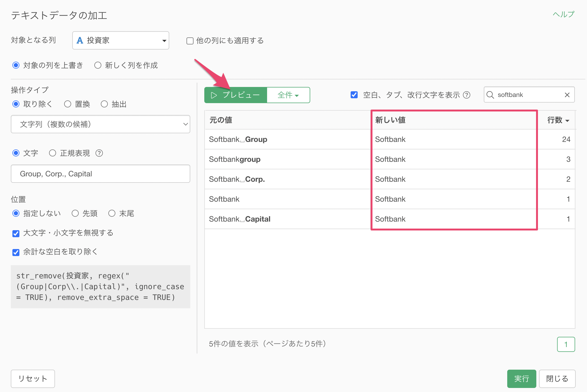Click the リセット button
Image resolution: width=587 pixels, height=392 pixels.
[33, 379]
